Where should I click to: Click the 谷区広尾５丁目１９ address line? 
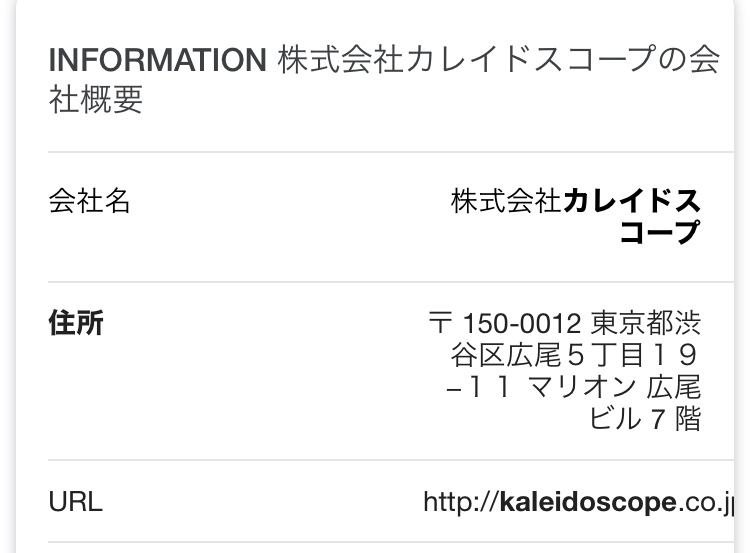574,355
